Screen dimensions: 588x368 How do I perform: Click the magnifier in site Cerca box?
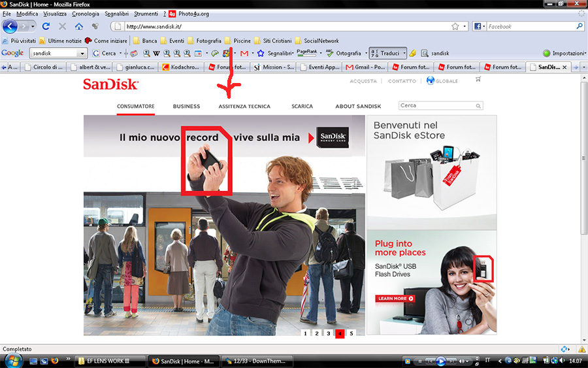pos(478,106)
